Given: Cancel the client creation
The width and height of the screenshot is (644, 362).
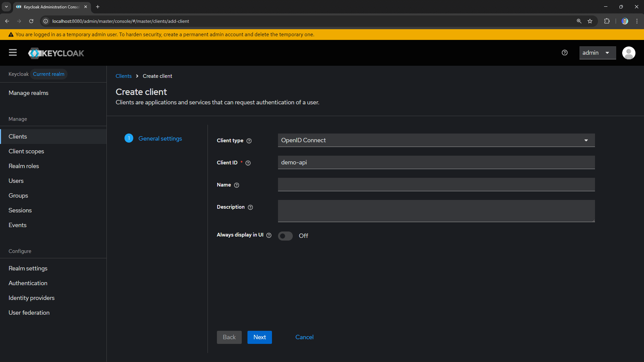Looking at the screenshot, I should pyautogui.click(x=304, y=337).
